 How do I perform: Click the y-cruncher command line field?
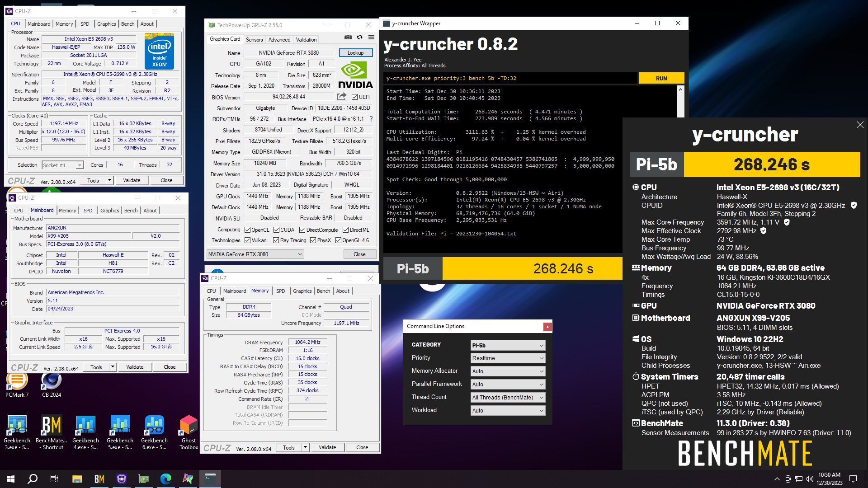click(x=510, y=78)
